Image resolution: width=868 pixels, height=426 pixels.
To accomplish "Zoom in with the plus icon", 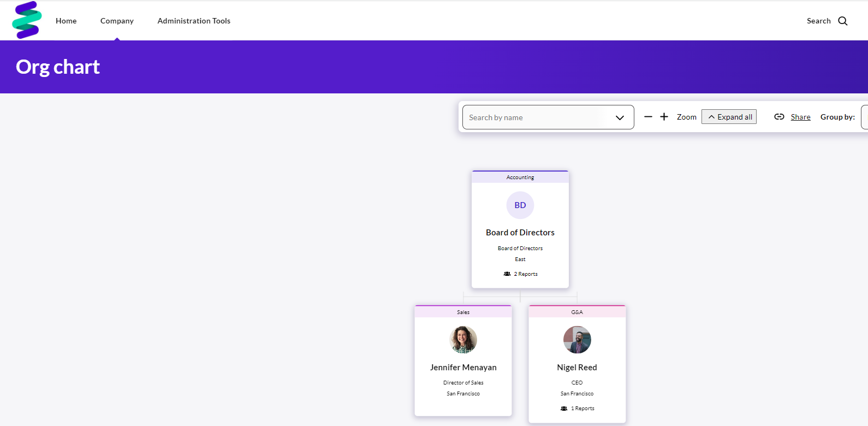I will [x=664, y=117].
